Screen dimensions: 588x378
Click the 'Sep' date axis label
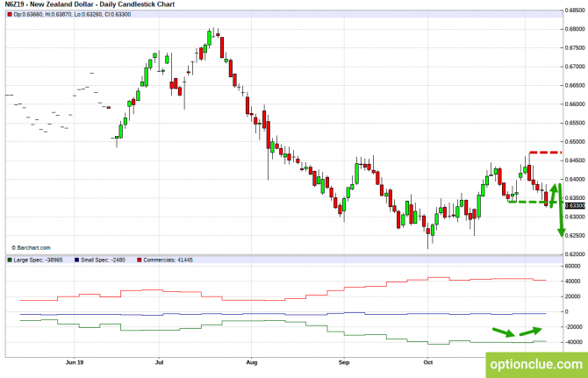tap(344, 362)
